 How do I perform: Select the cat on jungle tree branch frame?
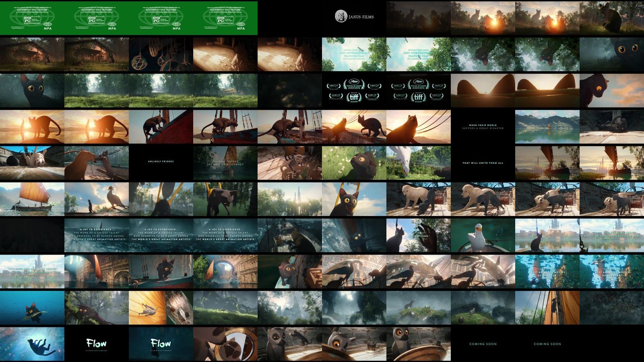pos(97,308)
